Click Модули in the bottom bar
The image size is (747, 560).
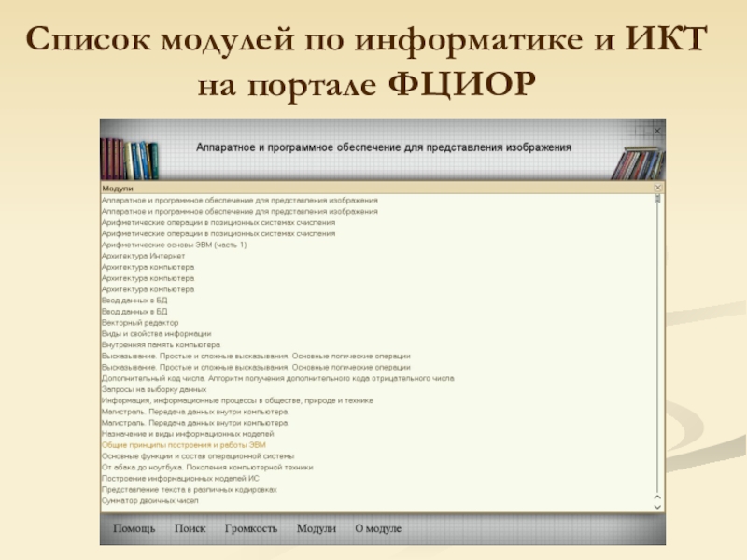316,528
